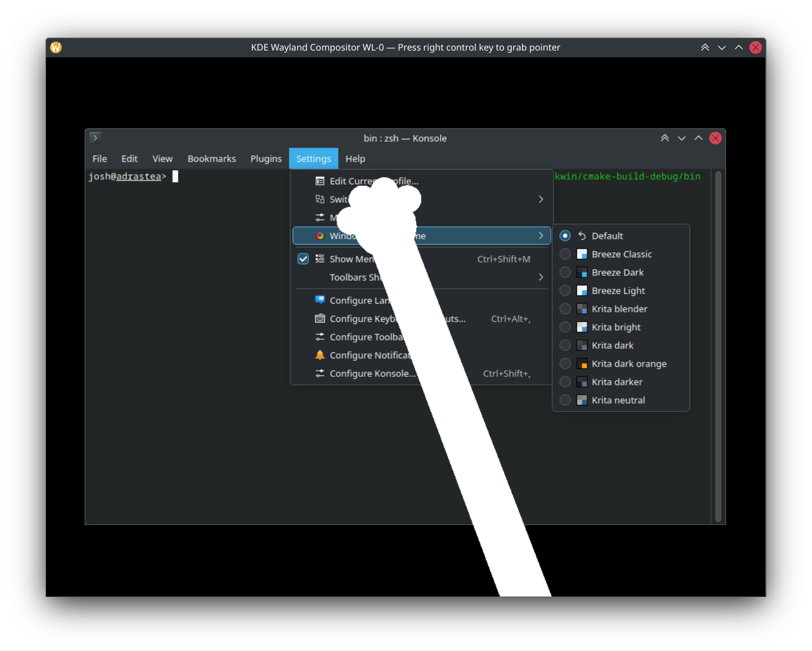The height and width of the screenshot is (651, 812).
Task: Minimize the Konsole window
Action: coord(682,138)
